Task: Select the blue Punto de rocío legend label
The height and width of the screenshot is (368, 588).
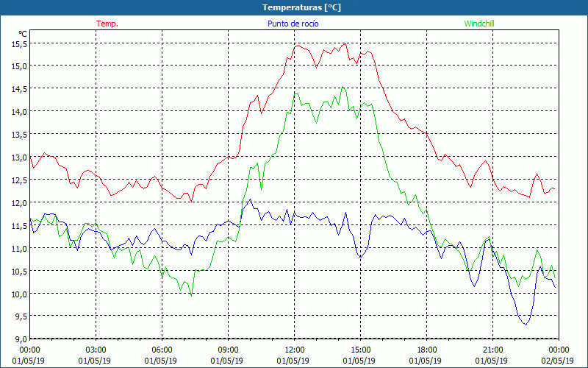Action: [293, 24]
